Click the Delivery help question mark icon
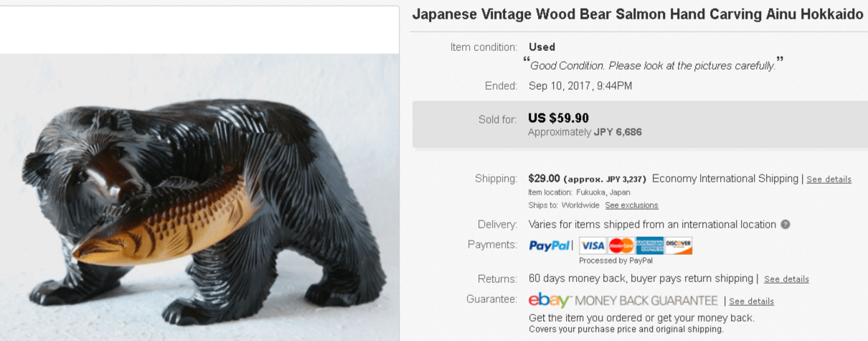 [786, 225]
